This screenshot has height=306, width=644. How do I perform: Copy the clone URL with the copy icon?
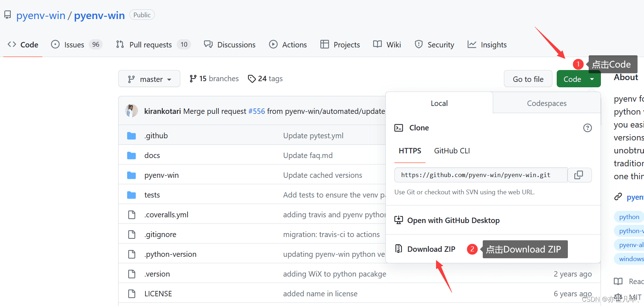click(579, 175)
